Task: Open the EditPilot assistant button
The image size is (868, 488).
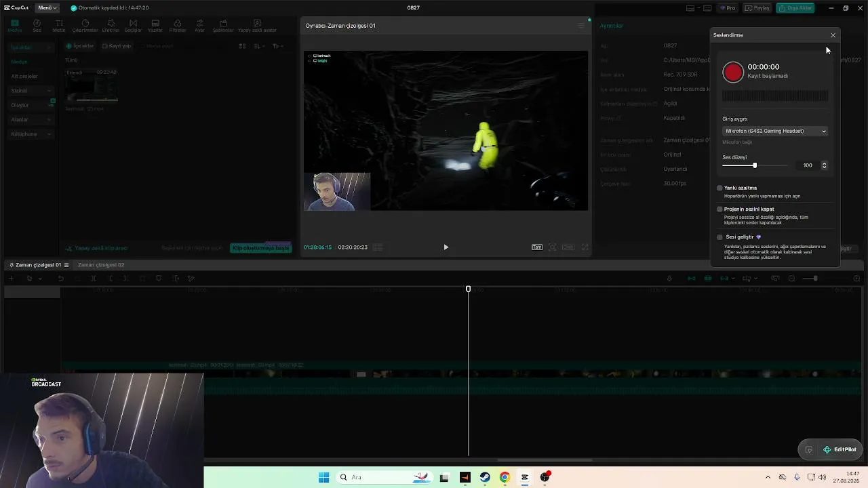Action: (840, 449)
